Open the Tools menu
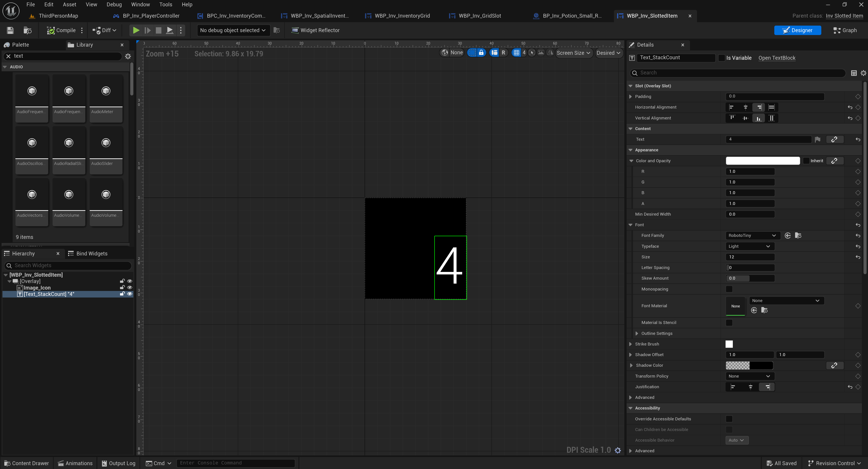The height and width of the screenshot is (469, 868). (166, 4)
